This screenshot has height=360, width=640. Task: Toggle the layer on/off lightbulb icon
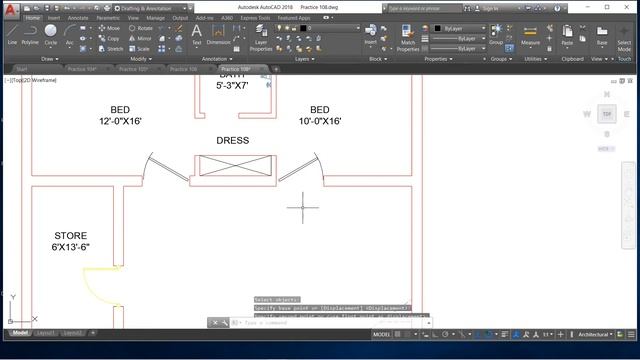279,28
